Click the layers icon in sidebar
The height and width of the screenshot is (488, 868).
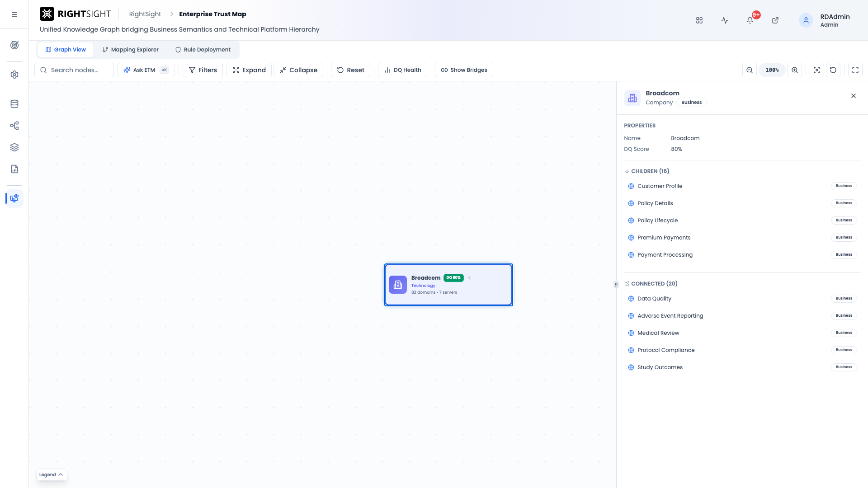14,147
